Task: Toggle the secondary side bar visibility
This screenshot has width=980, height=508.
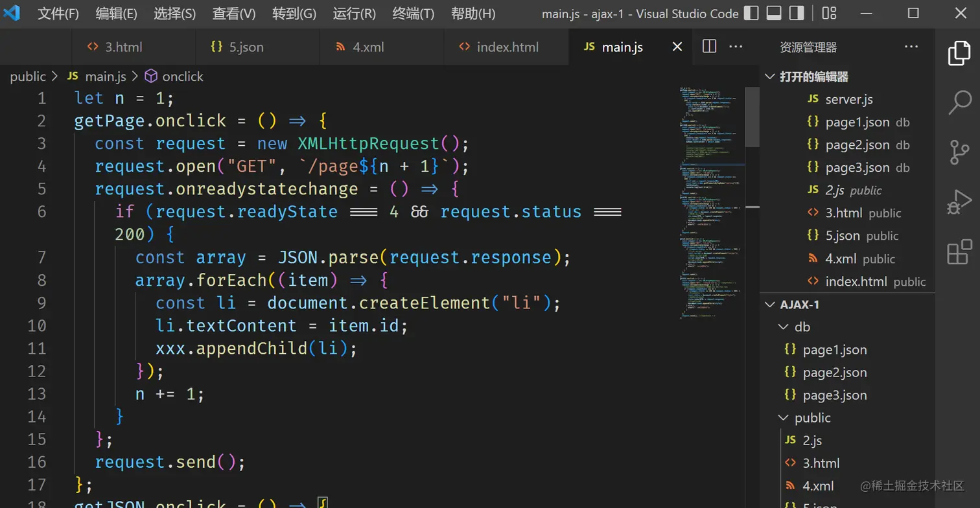Action: pyautogui.click(x=797, y=13)
